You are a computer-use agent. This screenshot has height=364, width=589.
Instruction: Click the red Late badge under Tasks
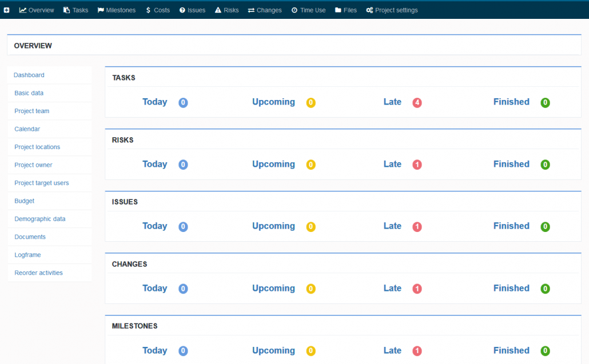pyautogui.click(x=417, y=103)
